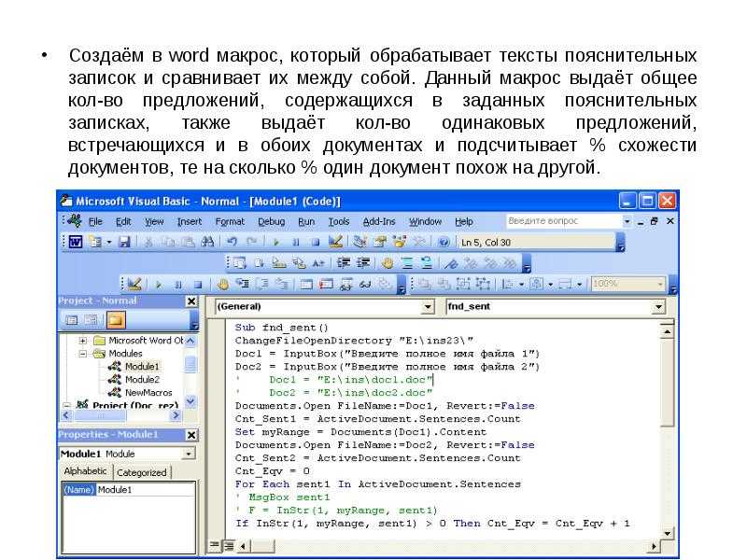The height and width of the screenshot is (560, 747).
Task: Close the Properties - Module1 panel
Action: [x=191, y=435]
